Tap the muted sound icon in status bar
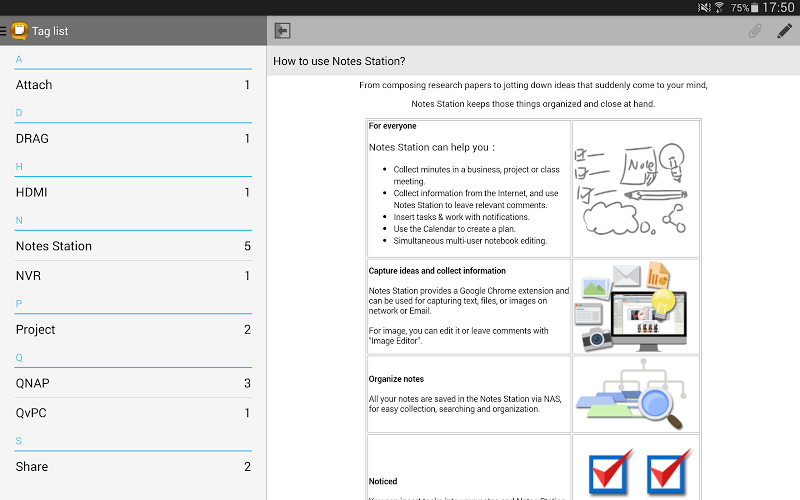This screenshot has height=500, width=800. pos(704,8)
